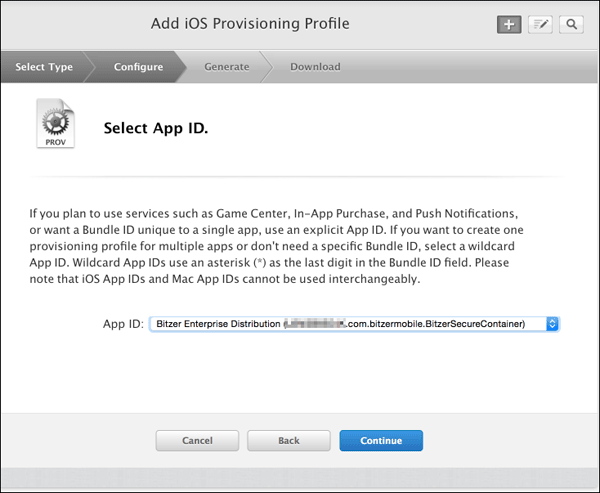Open the App ID dropdown list
600x493 pixels.
point(354,324)
